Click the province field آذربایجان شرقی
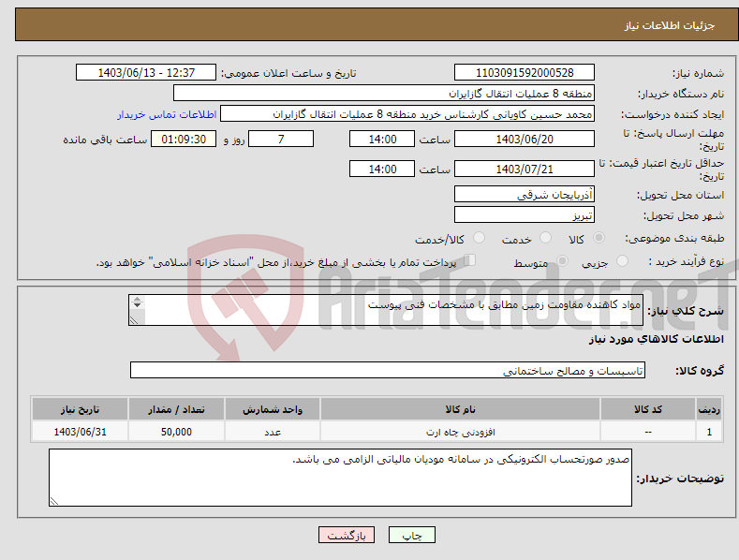The height and width of the screenshot is (560, 739). tap(525, 194)
